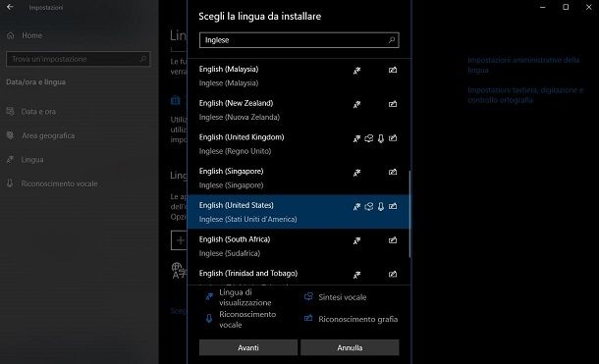Click handwriting icon for English (Malaysia)

click(393, 70)
